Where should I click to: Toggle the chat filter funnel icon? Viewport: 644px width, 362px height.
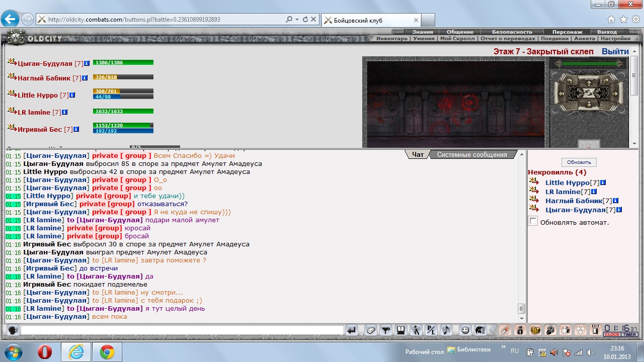click(386, 330)
